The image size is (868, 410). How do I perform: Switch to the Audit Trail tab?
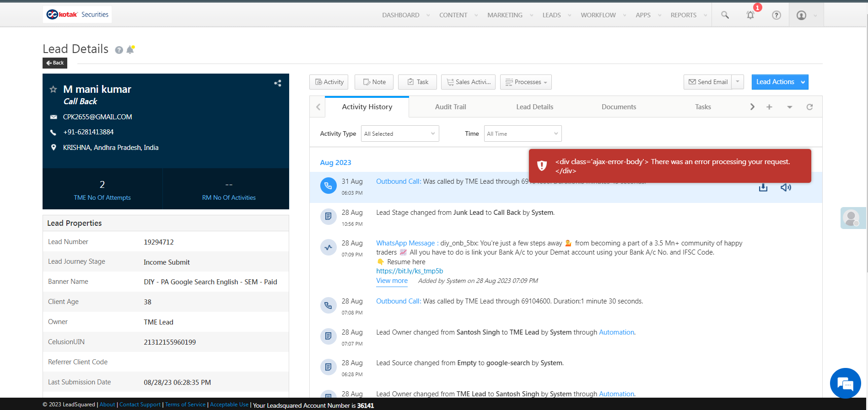(450, 107)
